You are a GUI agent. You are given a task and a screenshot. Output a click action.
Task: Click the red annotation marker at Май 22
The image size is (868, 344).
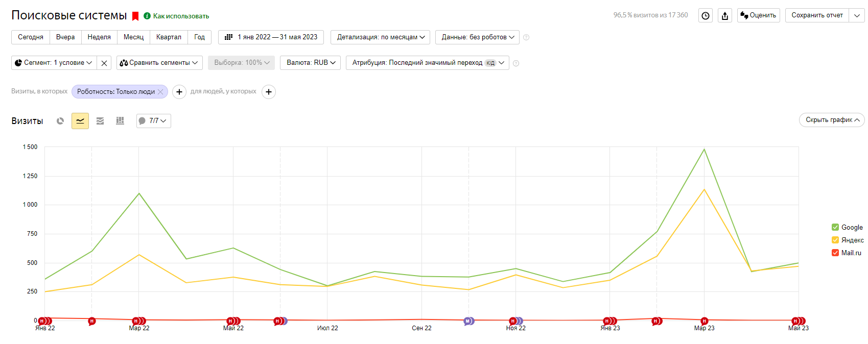click(x=230, y=321)
